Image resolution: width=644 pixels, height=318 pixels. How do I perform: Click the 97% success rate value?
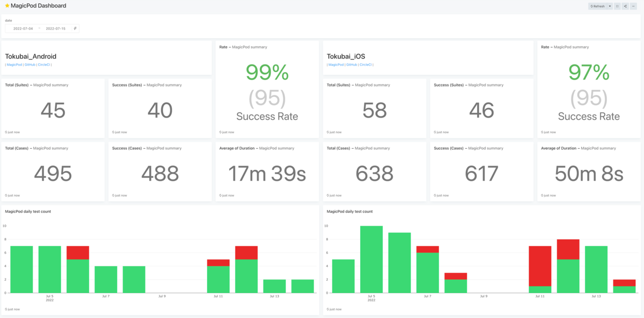[589, 73]
